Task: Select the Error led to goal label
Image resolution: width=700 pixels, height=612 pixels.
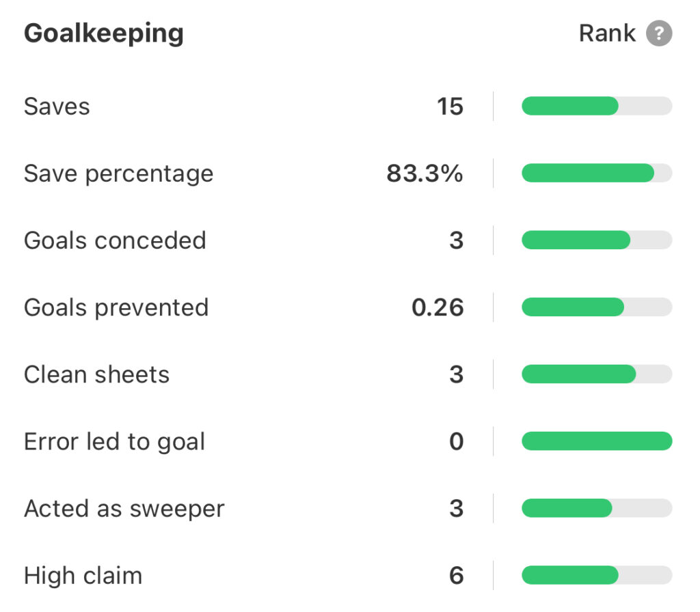Action: pyautogui.click(x=114, y=441)
